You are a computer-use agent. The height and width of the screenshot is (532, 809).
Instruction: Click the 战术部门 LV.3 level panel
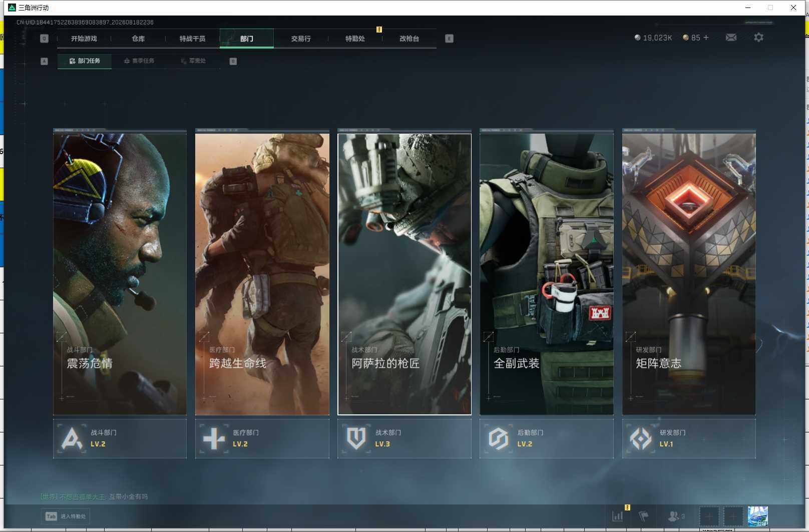point(404,438)
